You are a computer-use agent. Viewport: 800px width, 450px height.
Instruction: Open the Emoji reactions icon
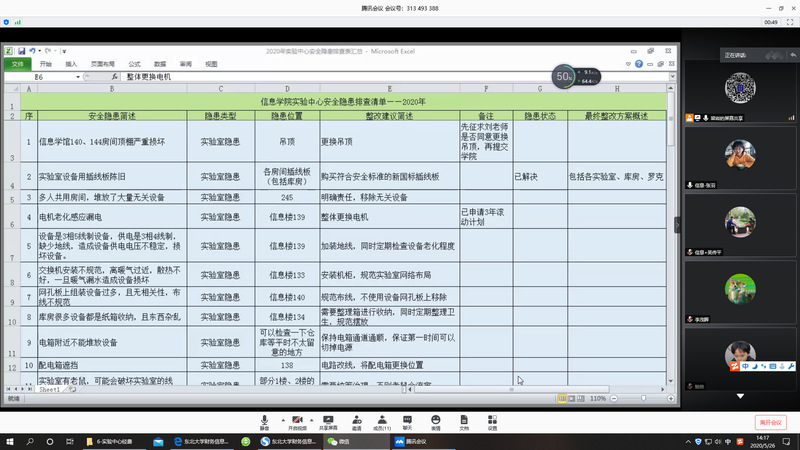(x=435, y=417)
